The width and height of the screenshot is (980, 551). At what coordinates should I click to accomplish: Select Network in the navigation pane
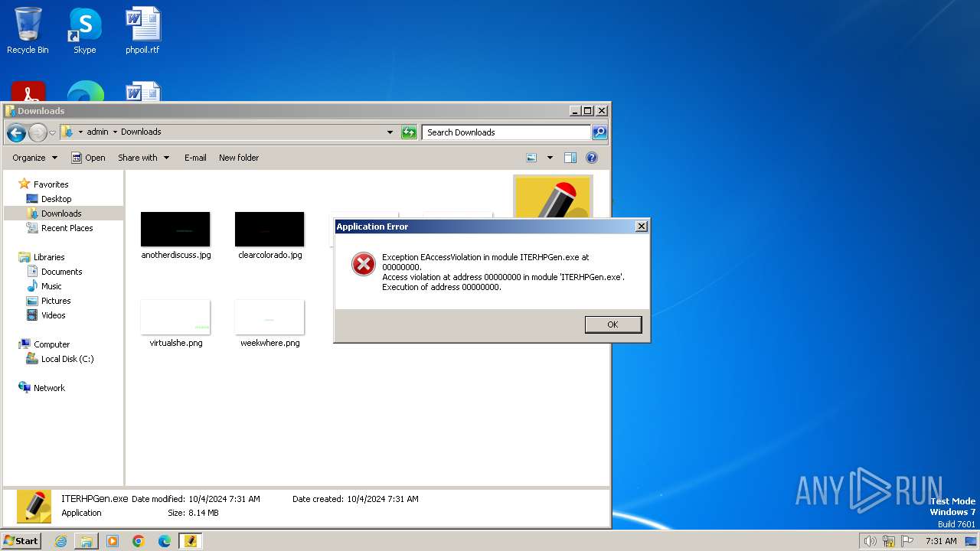[49, 388]
